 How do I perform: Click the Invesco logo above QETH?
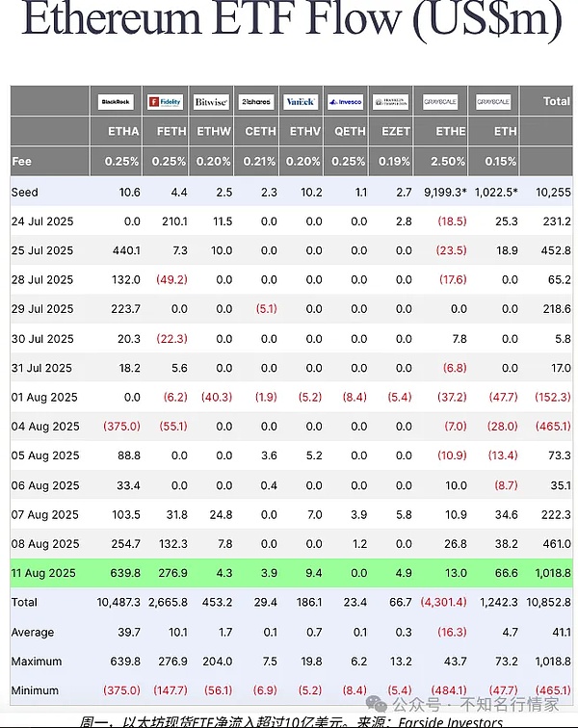click(346, 101)
